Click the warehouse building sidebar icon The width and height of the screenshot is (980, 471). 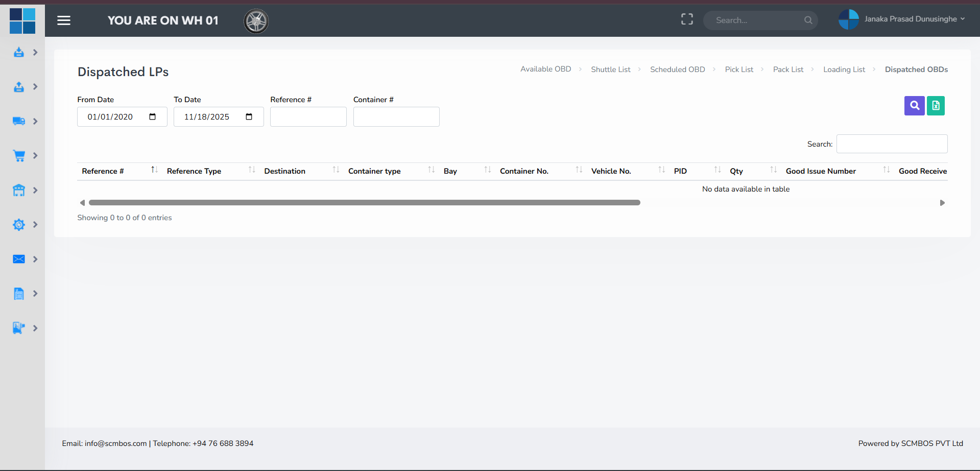[x=19, y=190]
